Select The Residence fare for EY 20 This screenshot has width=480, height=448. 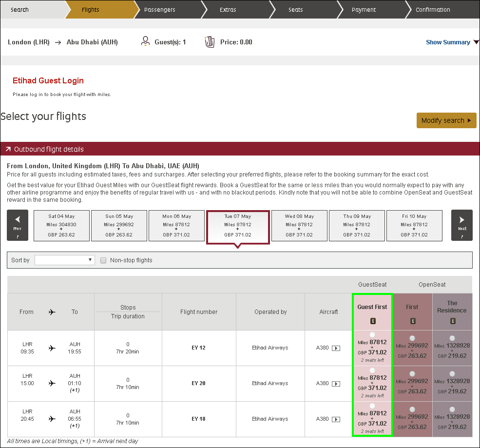point(452,374)
